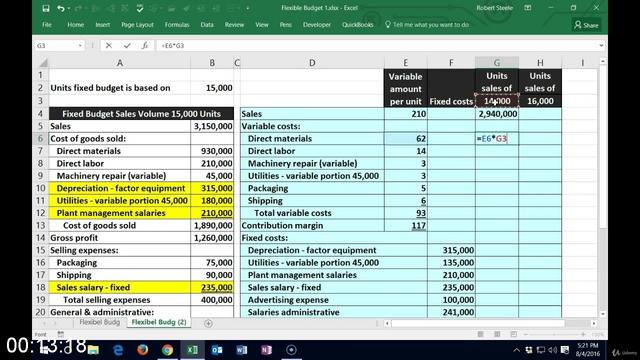The width and height of the screenshot is (640, 360).
Task: Open the Data tab
Action: 207,25
